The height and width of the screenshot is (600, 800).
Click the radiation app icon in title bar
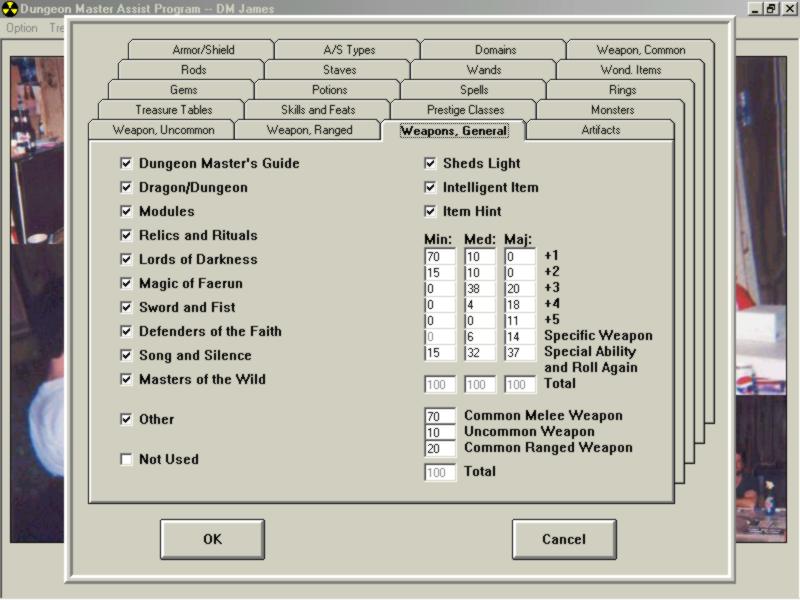click(x=10, y=9)
